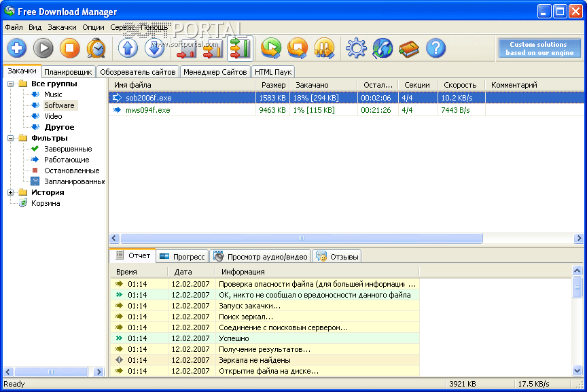Screen dimensions: 587x392
Task: Click the download list horizontal scrollbar
Action: click(302, 238)
